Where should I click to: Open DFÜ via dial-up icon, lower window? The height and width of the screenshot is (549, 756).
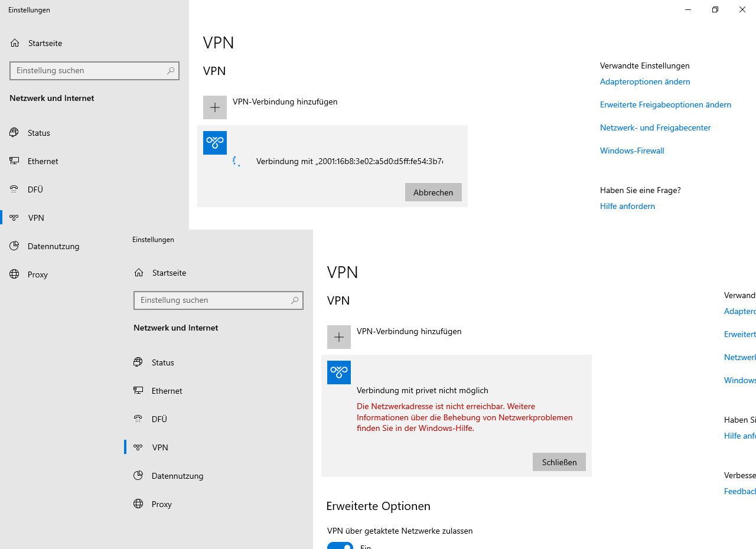(x=138, y=419)
